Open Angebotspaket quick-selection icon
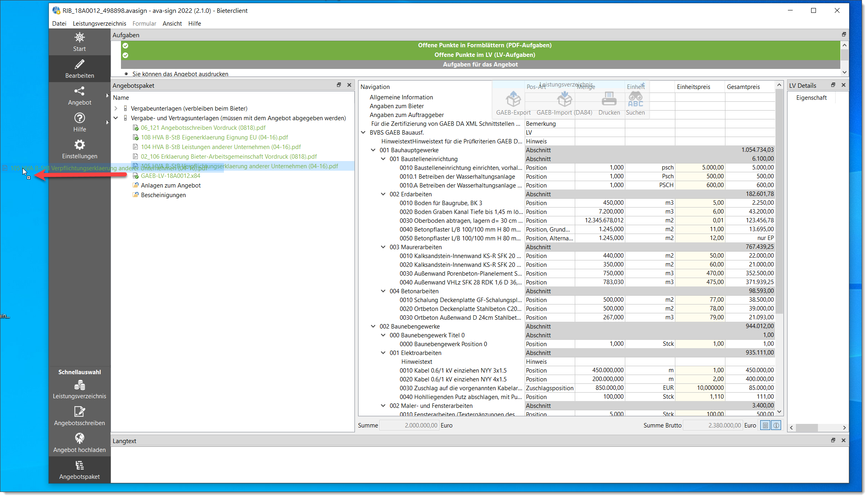This screenshot has height=498, width=868. 79,466
